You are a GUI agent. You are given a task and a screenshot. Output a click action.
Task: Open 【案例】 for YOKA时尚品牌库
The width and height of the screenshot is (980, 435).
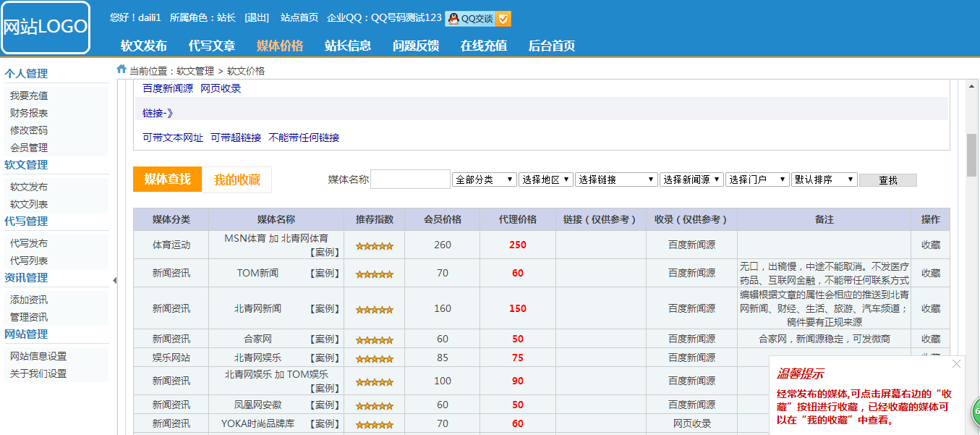pyautogui.click(x=325, y=423)
